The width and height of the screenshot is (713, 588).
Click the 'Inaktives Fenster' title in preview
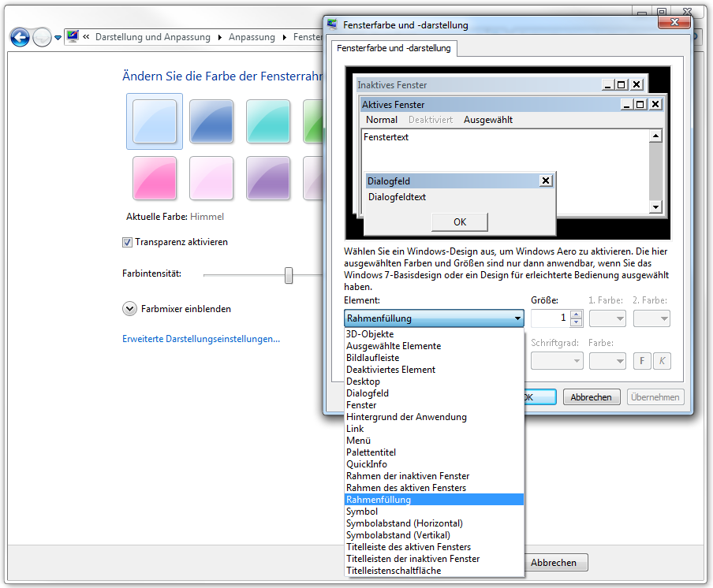pos(392,85)
